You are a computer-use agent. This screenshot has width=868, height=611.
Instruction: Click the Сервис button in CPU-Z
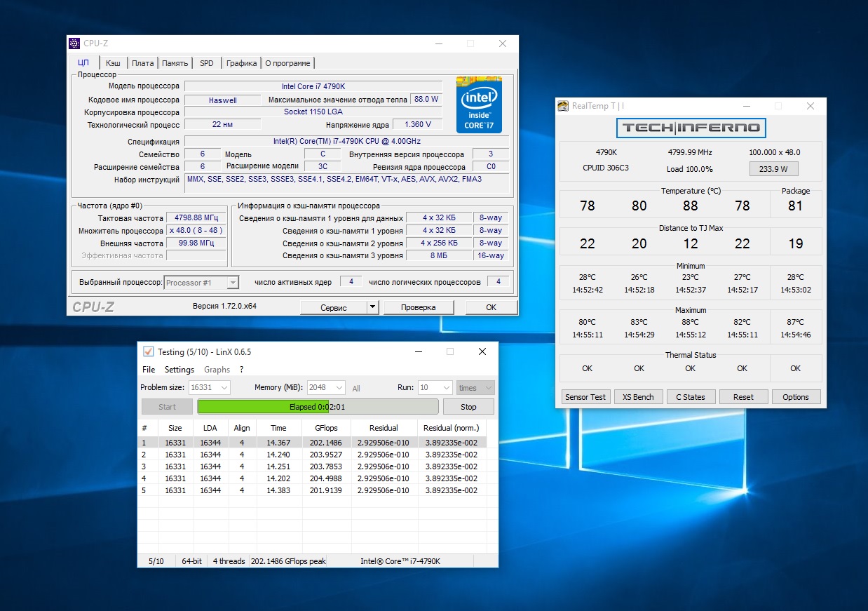point(334,307)
